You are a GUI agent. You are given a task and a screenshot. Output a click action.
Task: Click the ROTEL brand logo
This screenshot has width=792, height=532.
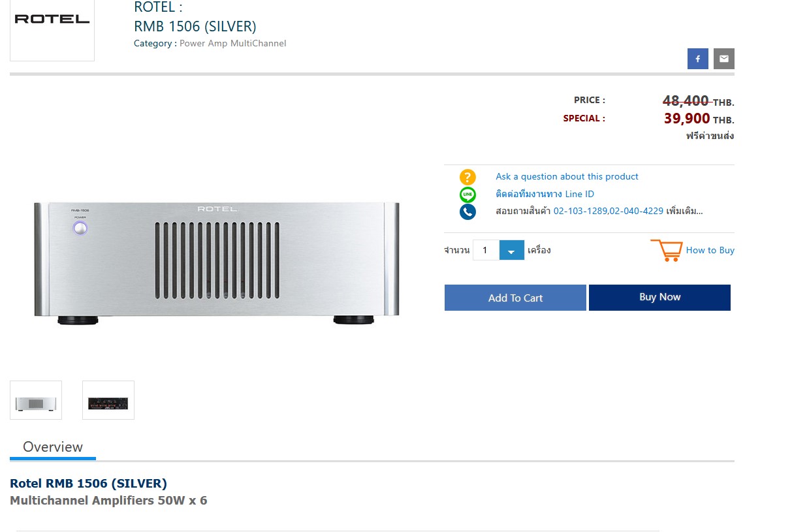(x=52, y=20)
